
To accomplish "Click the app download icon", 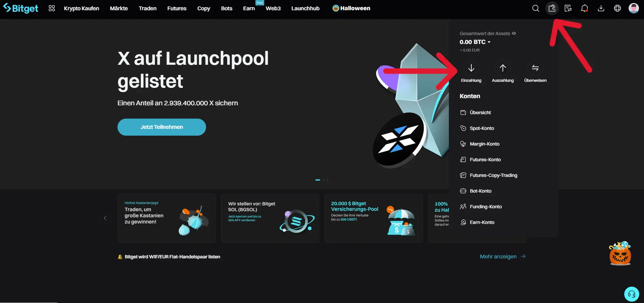I will [x=601, y=8].
